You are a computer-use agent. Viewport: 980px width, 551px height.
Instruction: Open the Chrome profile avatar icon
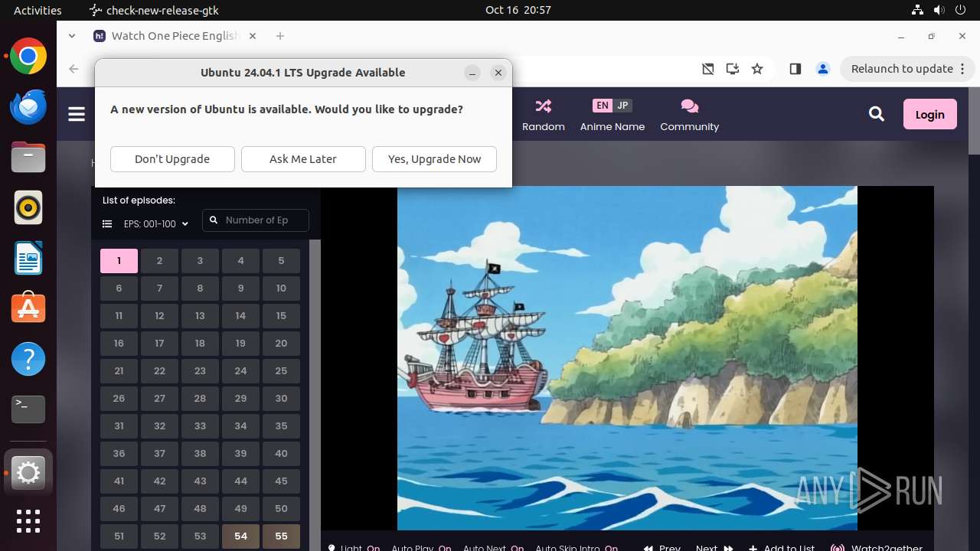click(x=823, y=69)
